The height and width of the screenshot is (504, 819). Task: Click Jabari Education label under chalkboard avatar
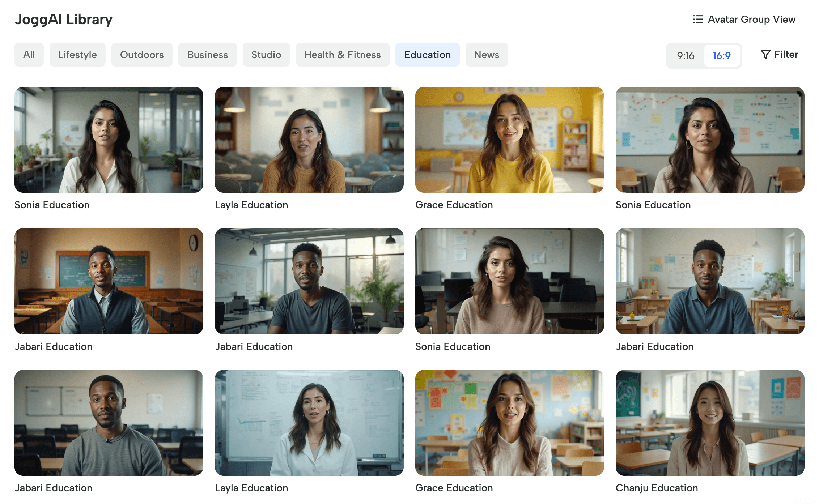(54, 347)
